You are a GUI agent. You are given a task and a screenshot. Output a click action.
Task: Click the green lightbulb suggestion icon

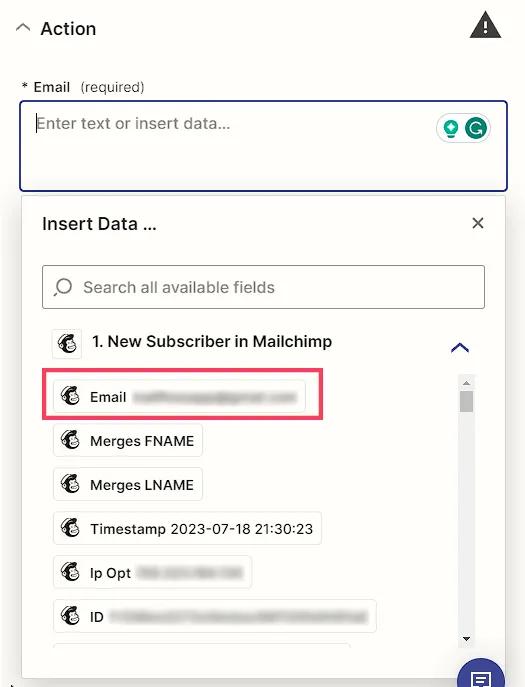tap(451, 128)
